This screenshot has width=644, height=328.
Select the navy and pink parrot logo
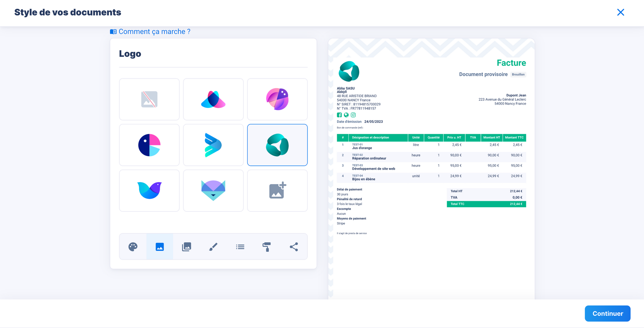pos(149,145)
